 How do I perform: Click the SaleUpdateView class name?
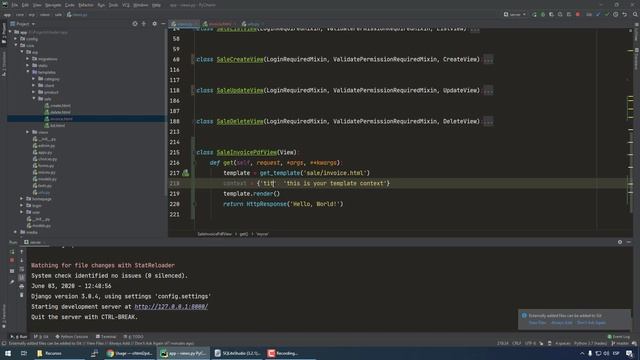pyautogui.click(x=240, y=91)
